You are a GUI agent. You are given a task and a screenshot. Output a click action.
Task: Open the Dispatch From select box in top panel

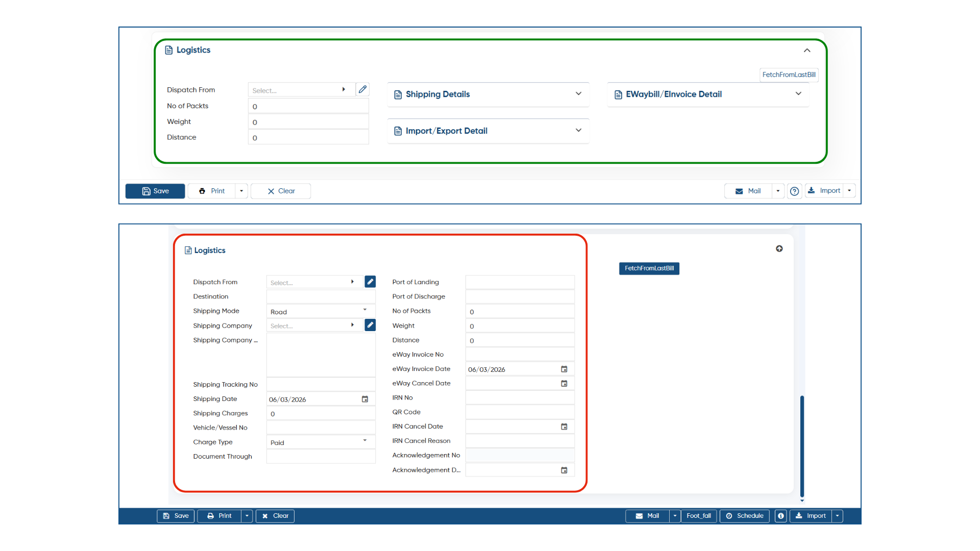tap(301, 90)
